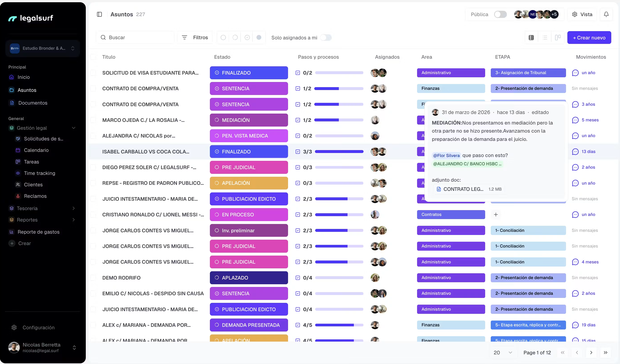Viewport: 620px width, 364px height.
Task: Switch to kanban board view icon
Action: pos(558,37)
